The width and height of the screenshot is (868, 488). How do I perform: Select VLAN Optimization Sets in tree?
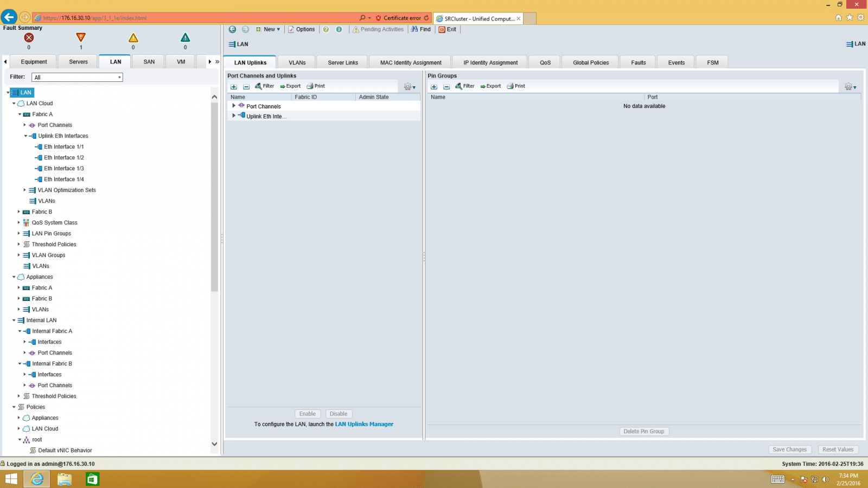point(67,190)
